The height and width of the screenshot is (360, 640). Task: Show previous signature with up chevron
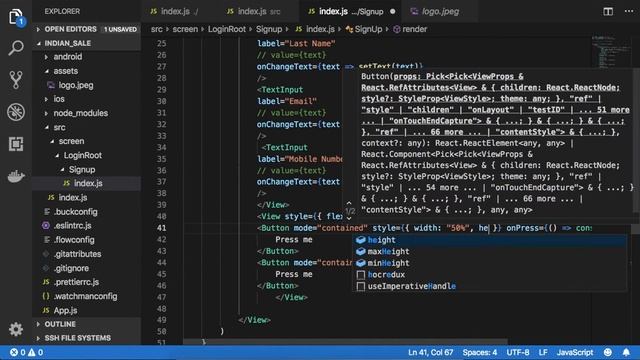pos(349,203)
